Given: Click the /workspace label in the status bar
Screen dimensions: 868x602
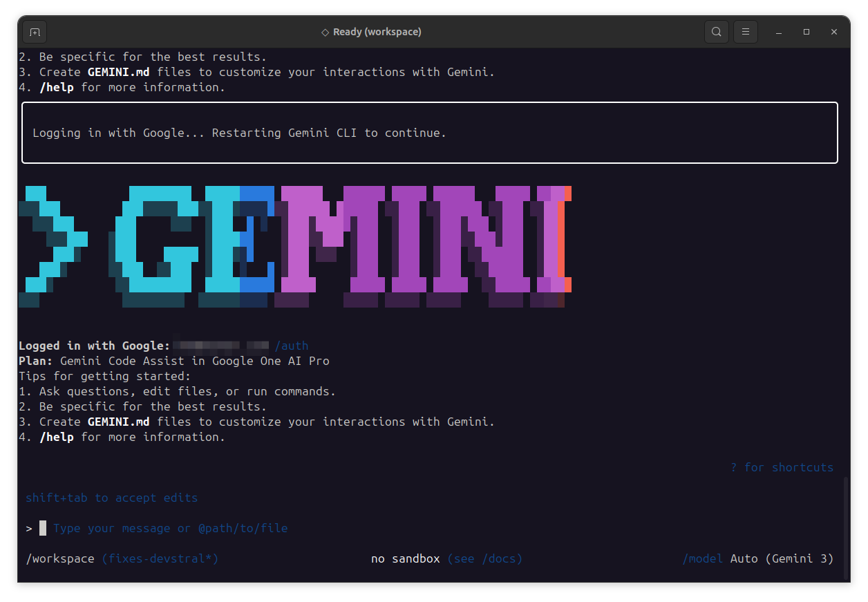Looking at the screenshot, I should click(x=59, y=558).
